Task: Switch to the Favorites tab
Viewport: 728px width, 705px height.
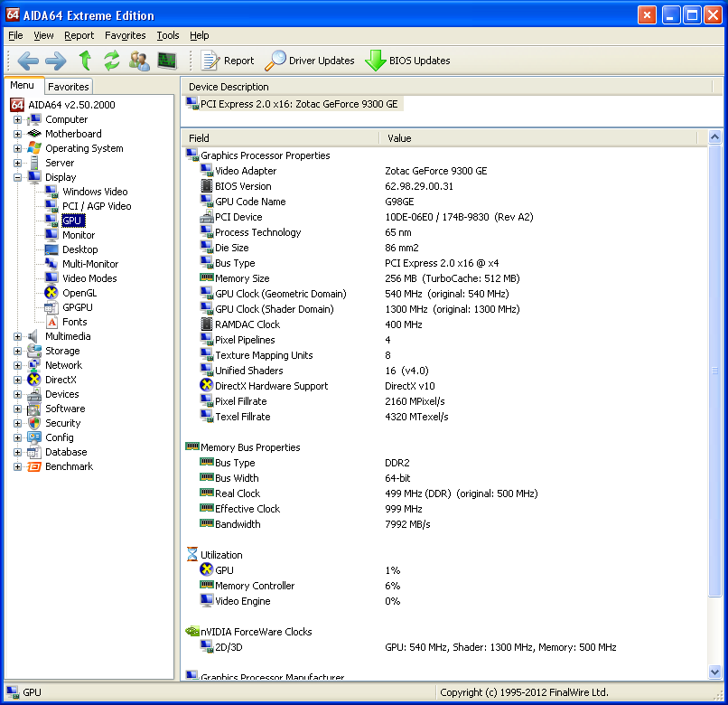Action: (x=69, y=87)
